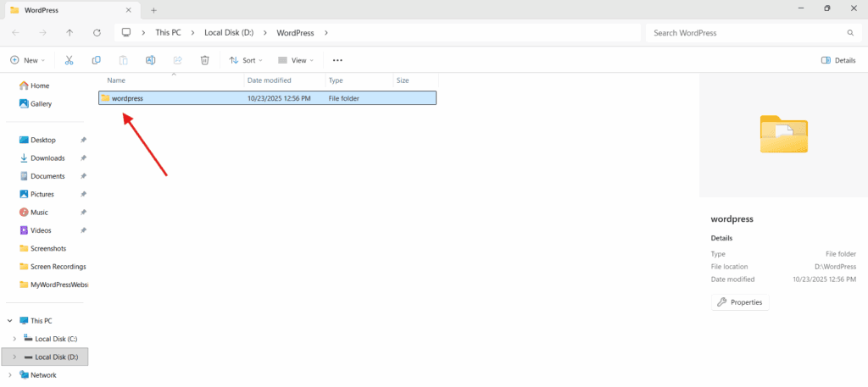
Task: Open the See more three-dots menu
Action: click(x=337, y=60)
